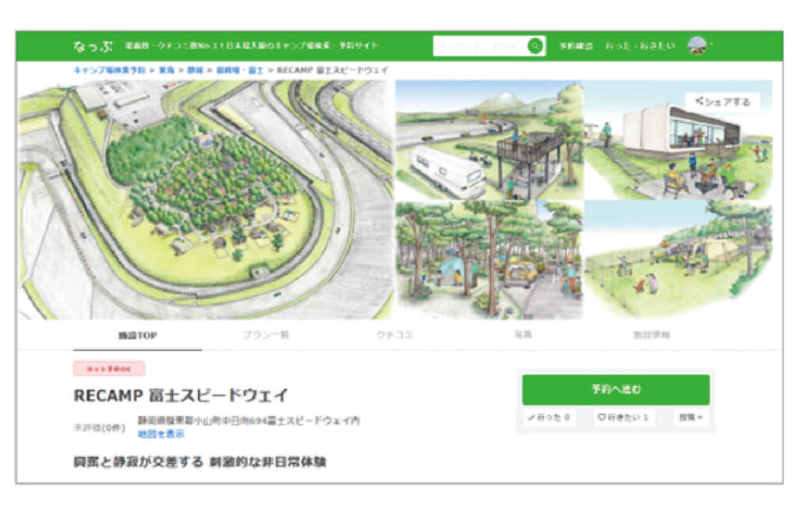Click the 刺激的な非日常体験 headline text

[x=267, y=462]
